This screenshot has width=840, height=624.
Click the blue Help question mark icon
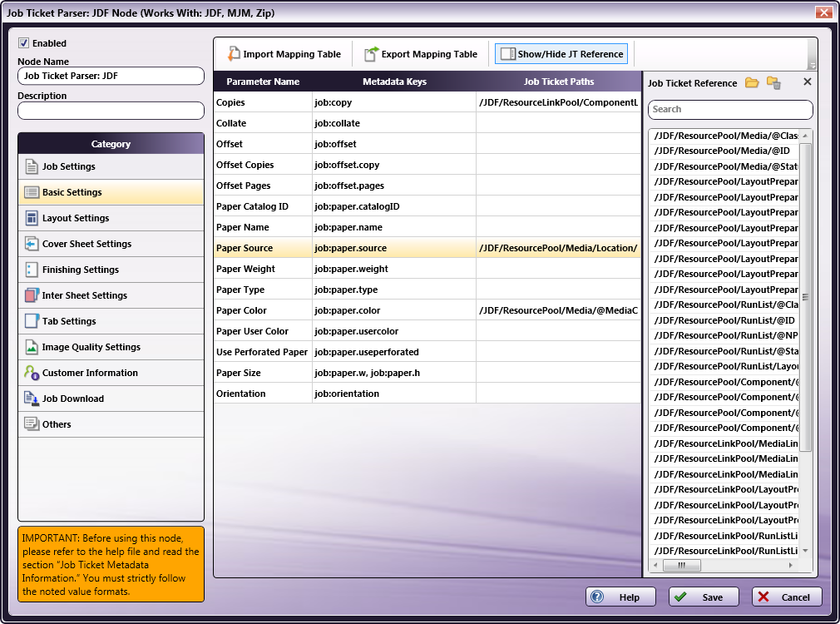coord(597,597)
